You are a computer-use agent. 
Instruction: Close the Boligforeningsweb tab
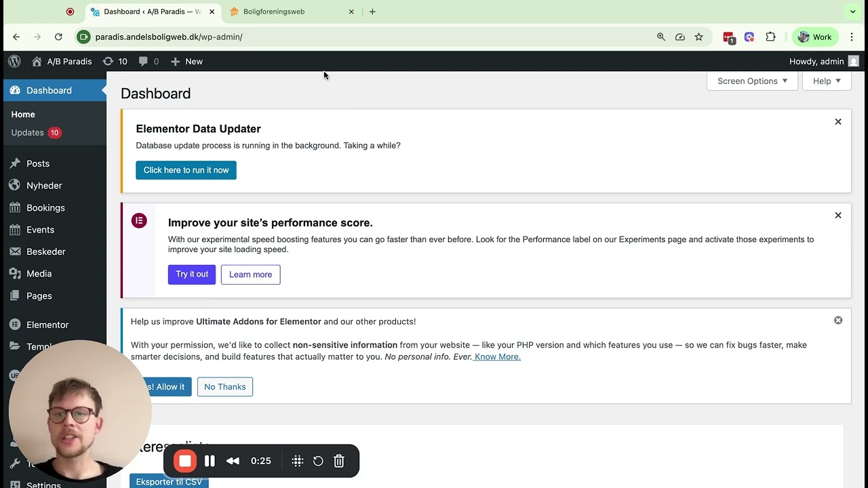(351, 12)
